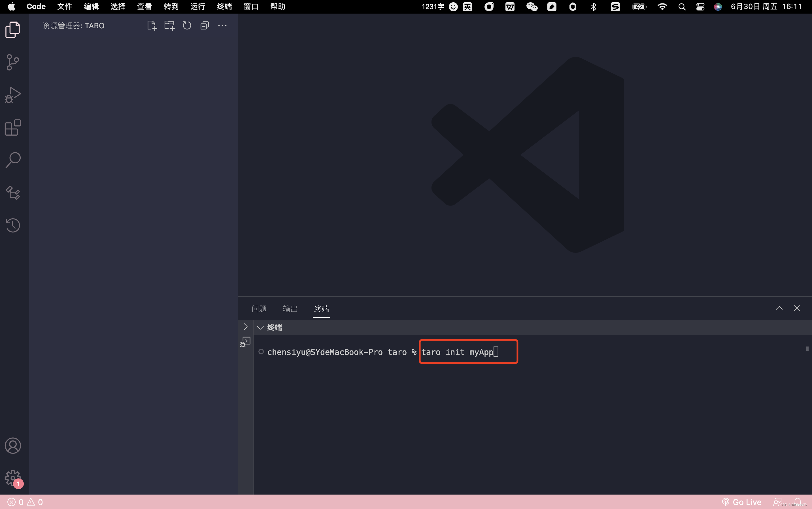812x509 pixels.
Task: Open the 帮助 menu
Action: coord(278,7)
